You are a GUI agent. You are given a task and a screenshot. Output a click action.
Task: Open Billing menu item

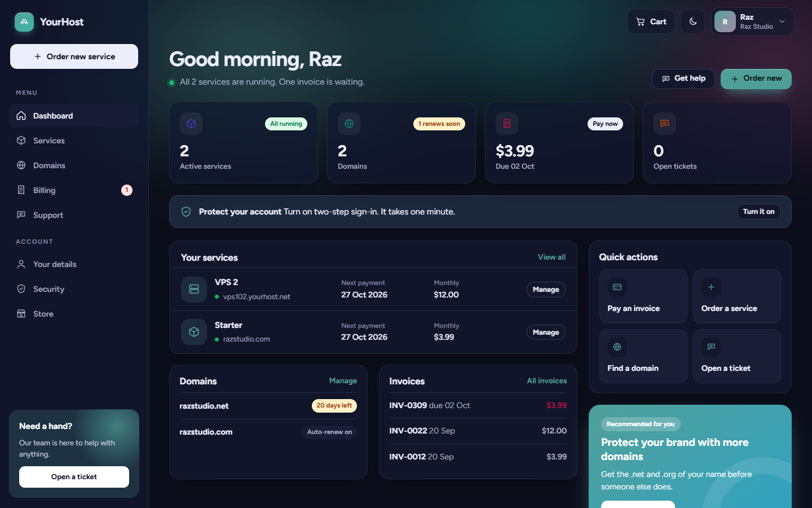point(74,190)
